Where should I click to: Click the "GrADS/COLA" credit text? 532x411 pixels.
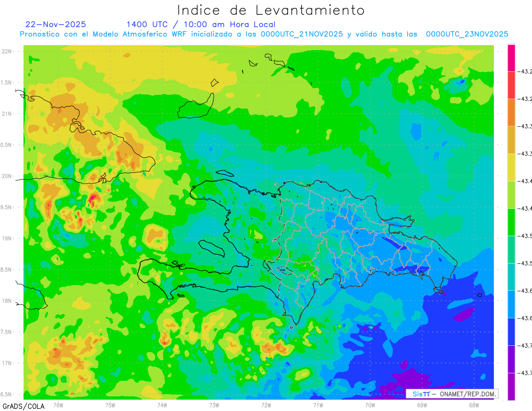pyautogui.click(x=23, y=406)
